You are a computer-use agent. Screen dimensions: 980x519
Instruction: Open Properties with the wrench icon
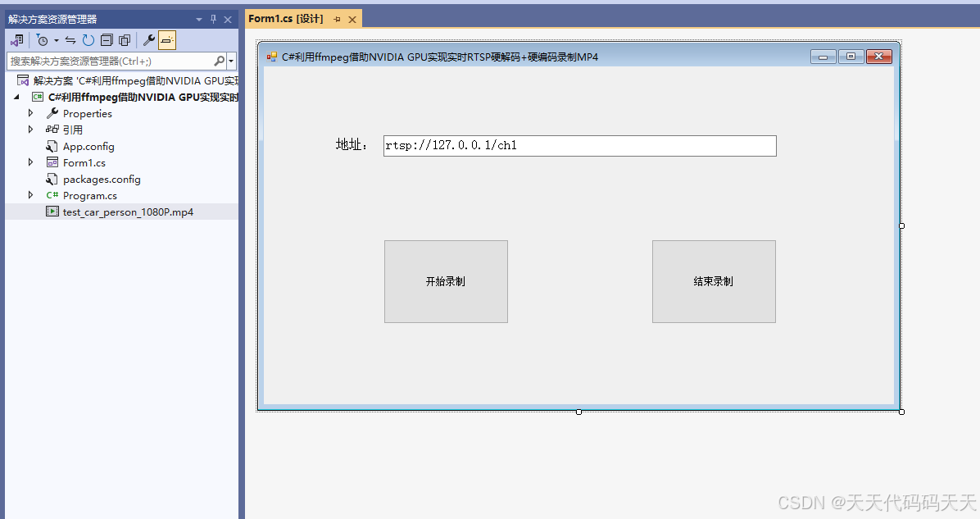[149, 41]
